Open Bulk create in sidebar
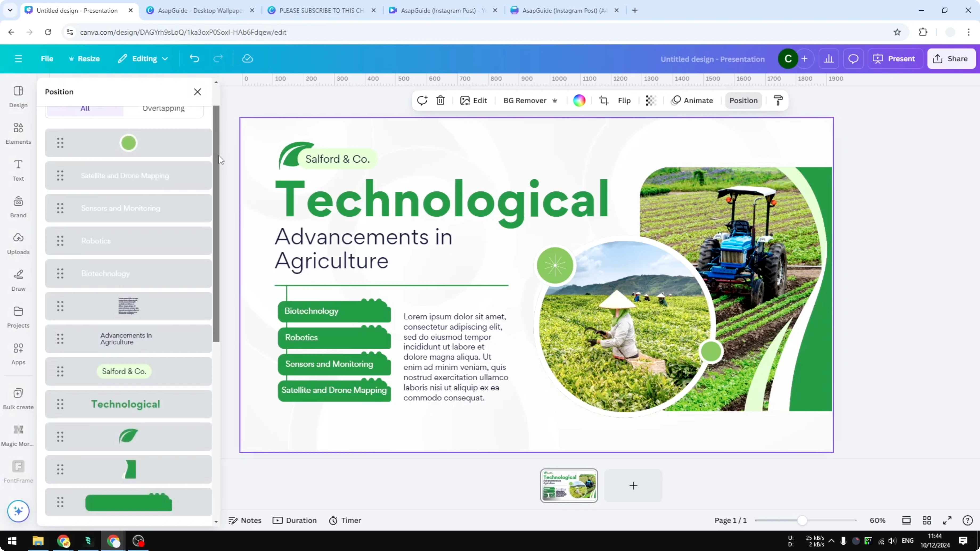Viewport: 980px width, 551px height. 18,398
